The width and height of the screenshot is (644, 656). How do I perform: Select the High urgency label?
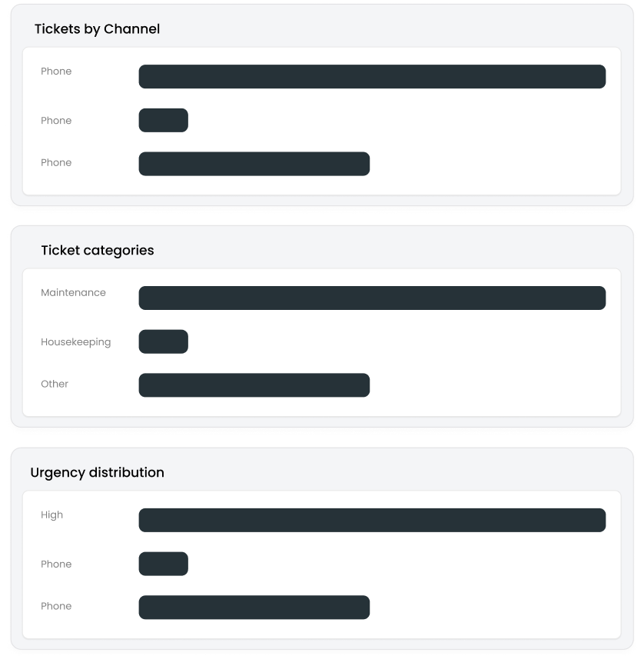tap(52, 515)
